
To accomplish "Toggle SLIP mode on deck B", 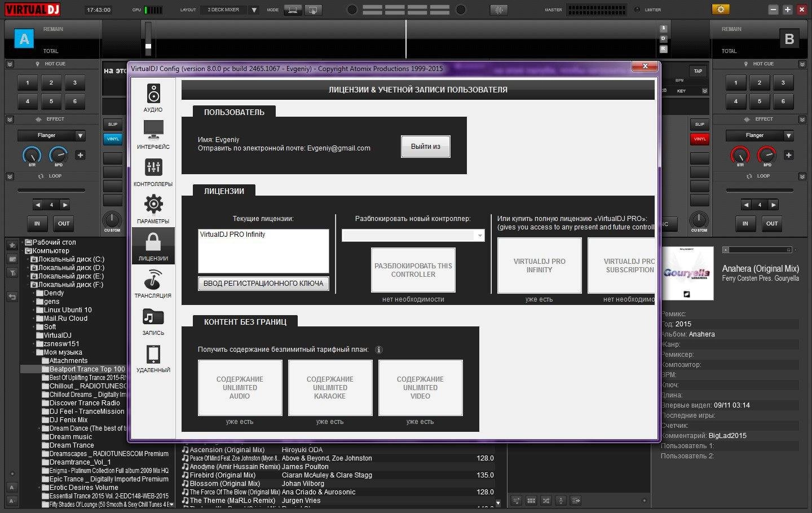I will 700,124.
